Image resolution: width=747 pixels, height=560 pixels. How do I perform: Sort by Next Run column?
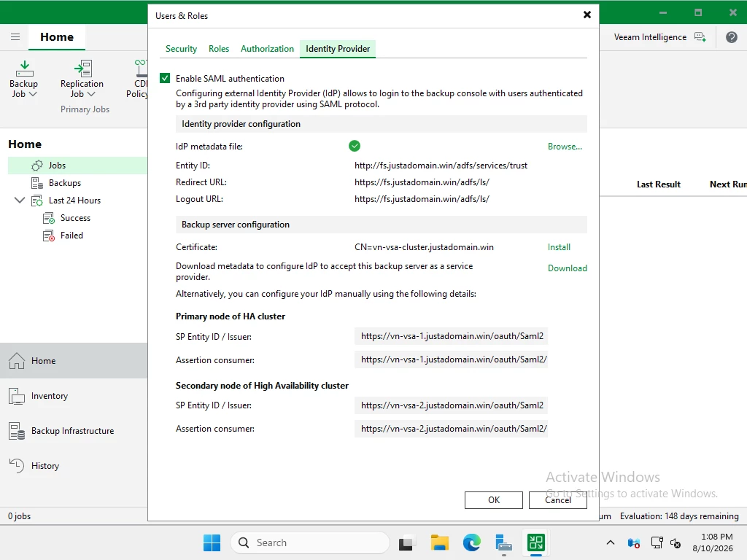click(x=728, y=184)
